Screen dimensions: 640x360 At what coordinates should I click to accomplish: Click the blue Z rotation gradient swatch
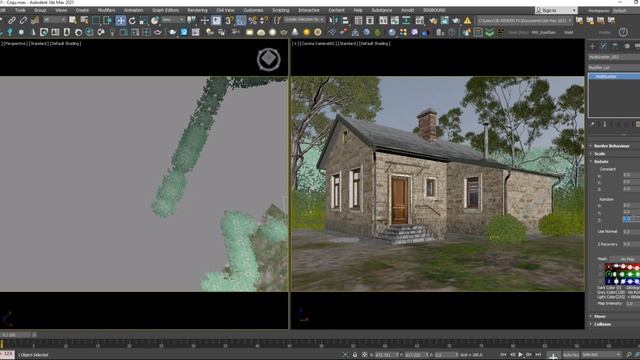(622, 281)
